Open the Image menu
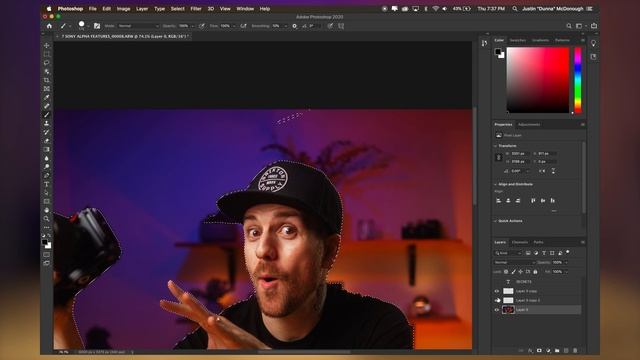The image size is (640, 360). coord(123,9)
